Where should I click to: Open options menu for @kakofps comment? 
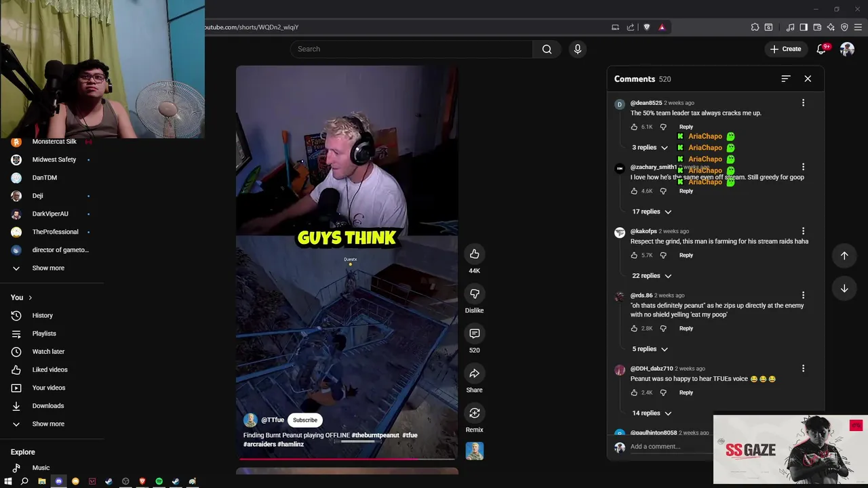point(803,231)
